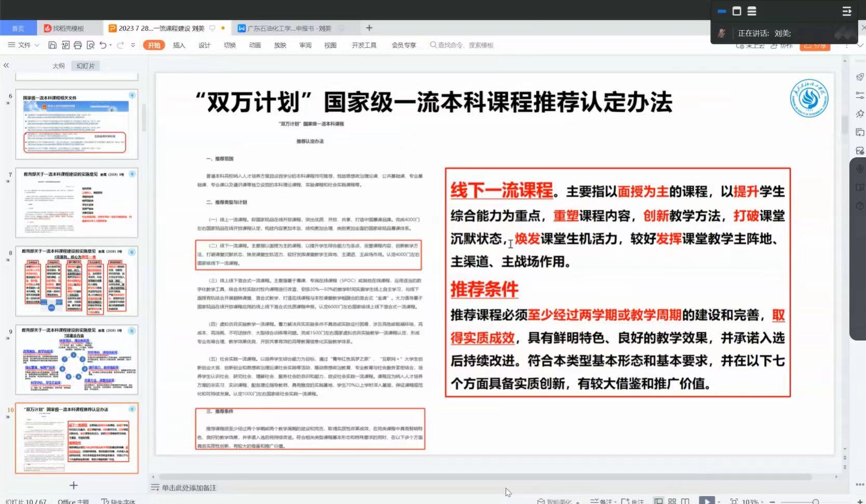Select slide 10 thumbnail 双万计划
The image size is (866, 504).
77,438
